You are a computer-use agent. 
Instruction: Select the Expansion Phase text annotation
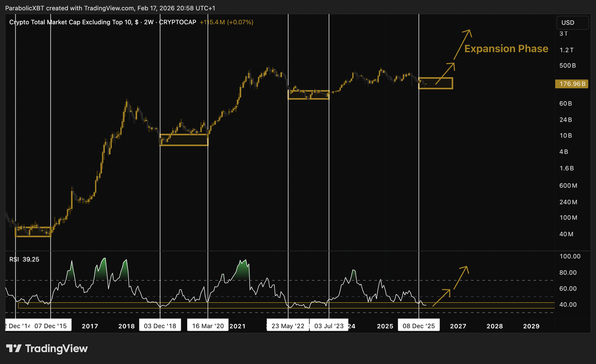pos(506,49)
